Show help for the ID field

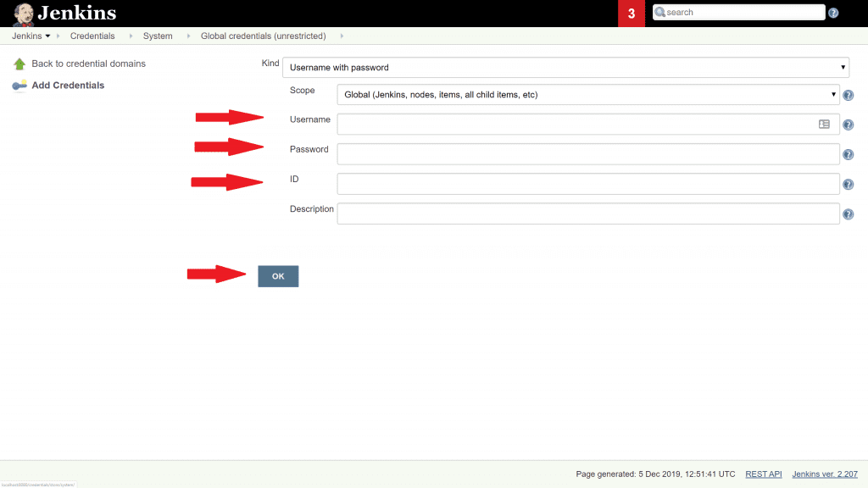pyautogui.click(x=848, y=185)
